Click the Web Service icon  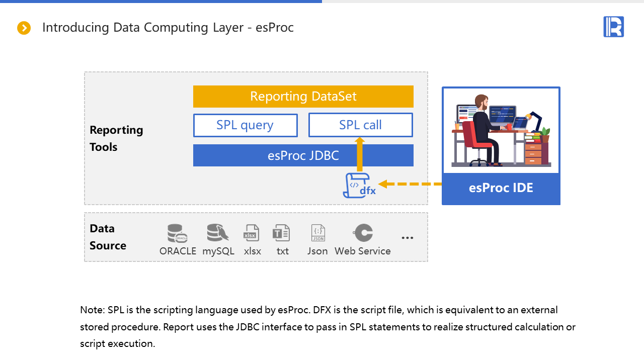coord(363,234)
